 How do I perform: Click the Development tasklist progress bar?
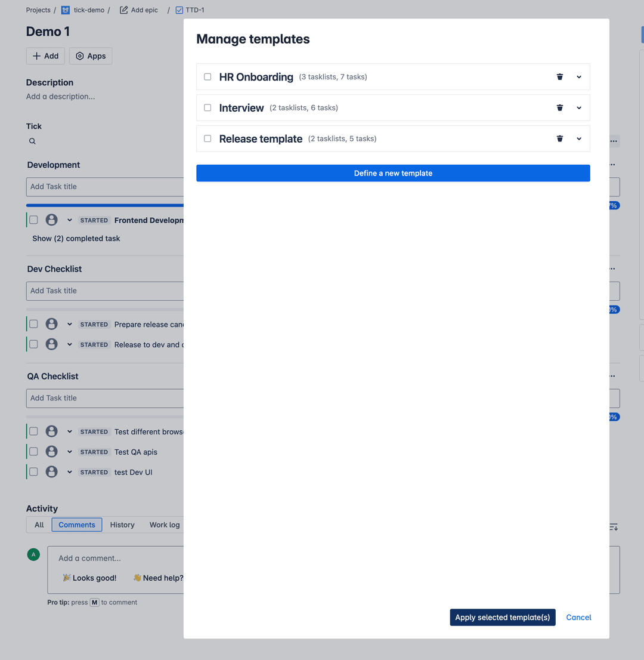coord(105,205)
